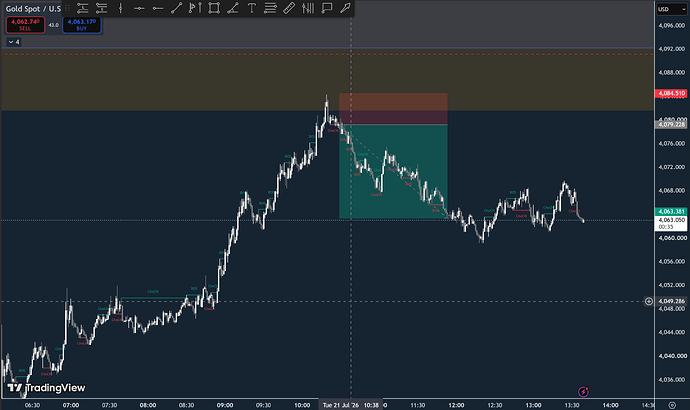Pick the Ruler measure tool
The height and width of the screenshot is (410, 690).
[x=289, y=8]
